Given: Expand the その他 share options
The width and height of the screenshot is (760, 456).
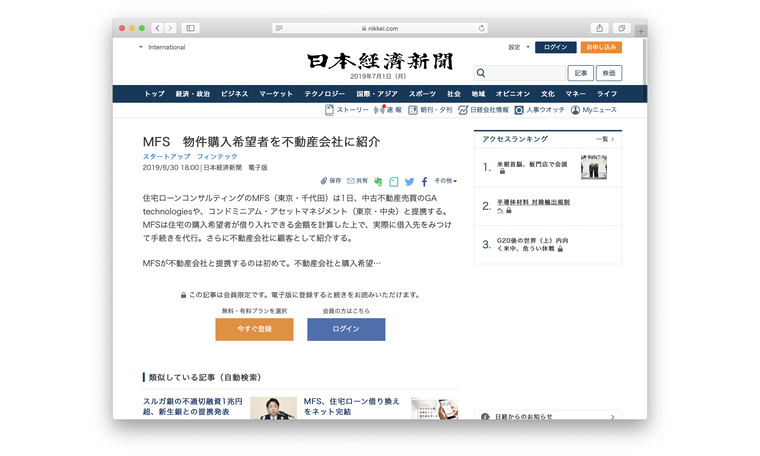Looking at the screenshot, I should tap(444, 181).
